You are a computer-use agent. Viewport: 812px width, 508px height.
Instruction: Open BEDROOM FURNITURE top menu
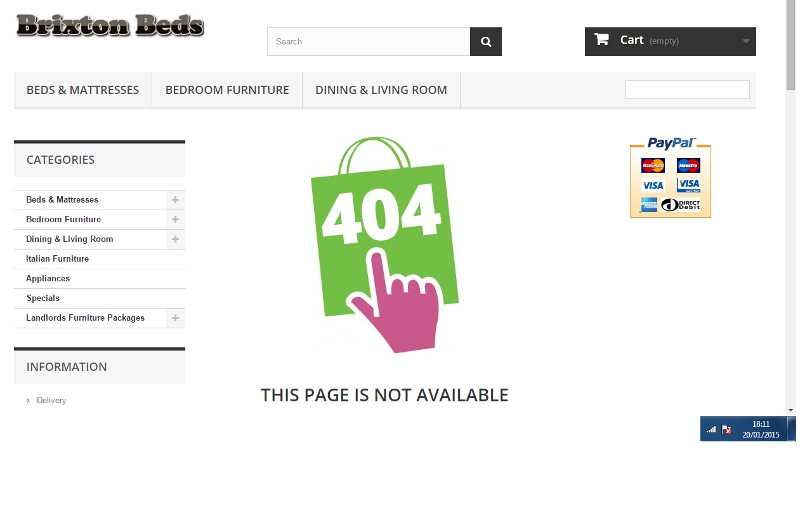[x=227, y=90]
